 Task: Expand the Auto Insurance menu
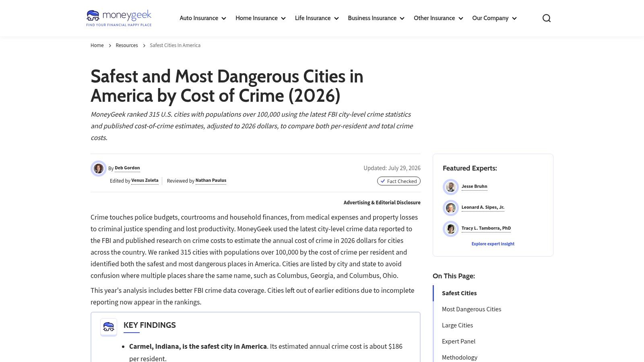[203, 18]
